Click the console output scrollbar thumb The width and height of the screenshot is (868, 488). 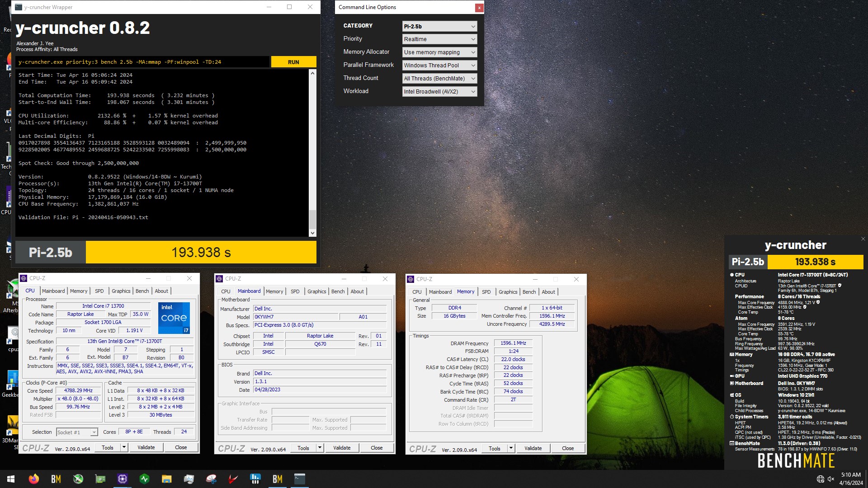(312, 220)
